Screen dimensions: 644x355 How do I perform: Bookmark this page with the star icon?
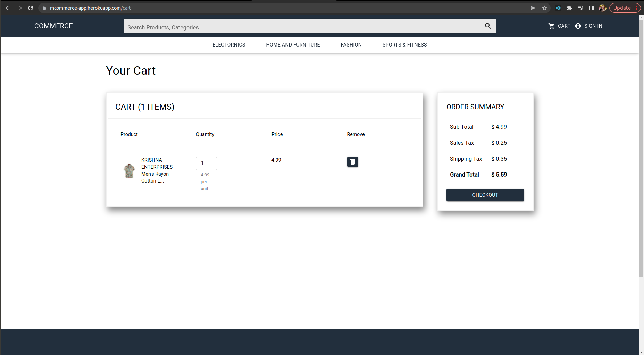click(544, 8)
